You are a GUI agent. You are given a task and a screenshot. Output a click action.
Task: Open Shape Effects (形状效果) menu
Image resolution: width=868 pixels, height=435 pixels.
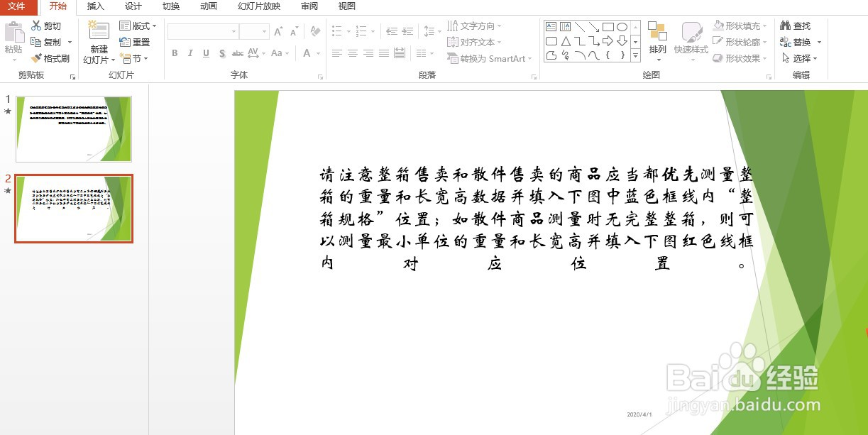click(740, 58)
